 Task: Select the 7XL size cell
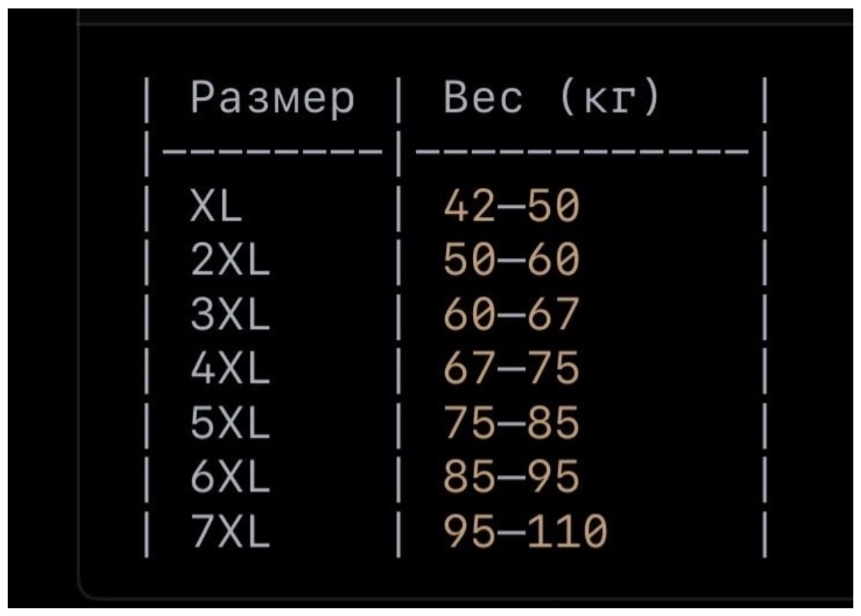click(x=230, y=531)
